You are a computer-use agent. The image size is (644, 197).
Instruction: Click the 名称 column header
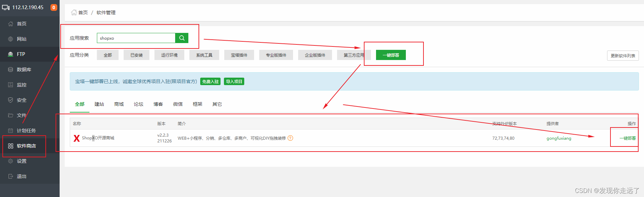pos(77,123)
